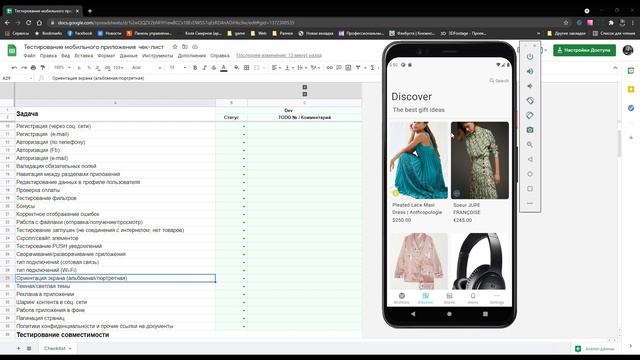Select the Settings tab in app bottom bar

(497, 298)
